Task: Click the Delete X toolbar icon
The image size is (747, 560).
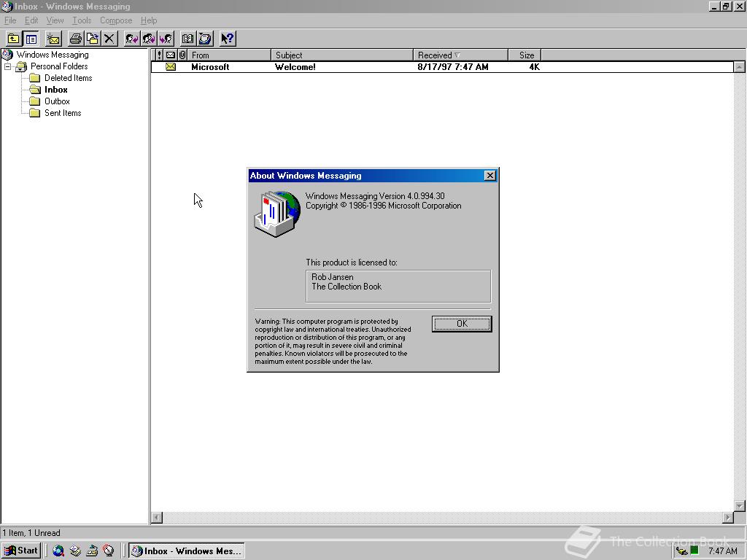Action: (x=109, y=39)
